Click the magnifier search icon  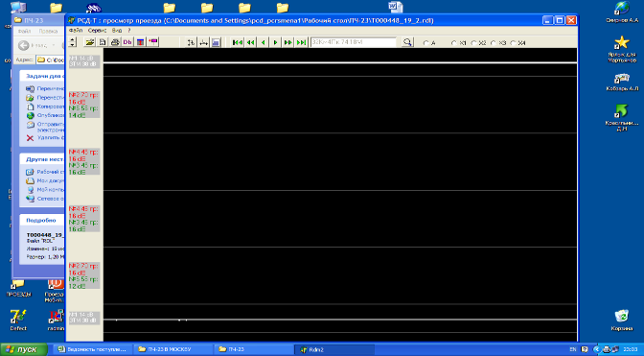click(407, 42)
